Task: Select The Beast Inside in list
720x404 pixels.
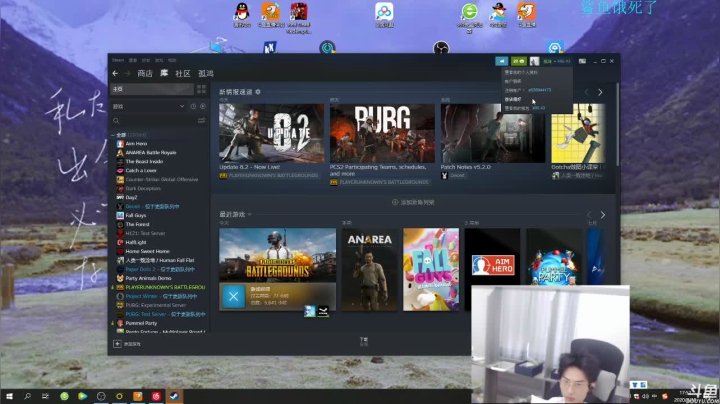Action: point(144,162)
